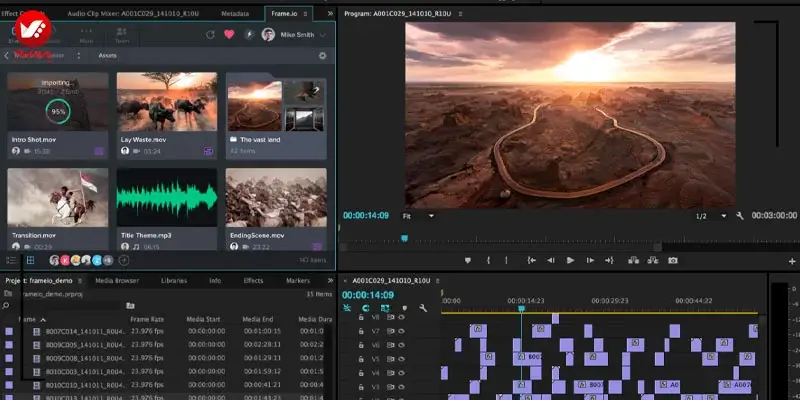The image size is (800, 400).
Task: Click the timeline Add Marker icon
Action: (405, 308)
